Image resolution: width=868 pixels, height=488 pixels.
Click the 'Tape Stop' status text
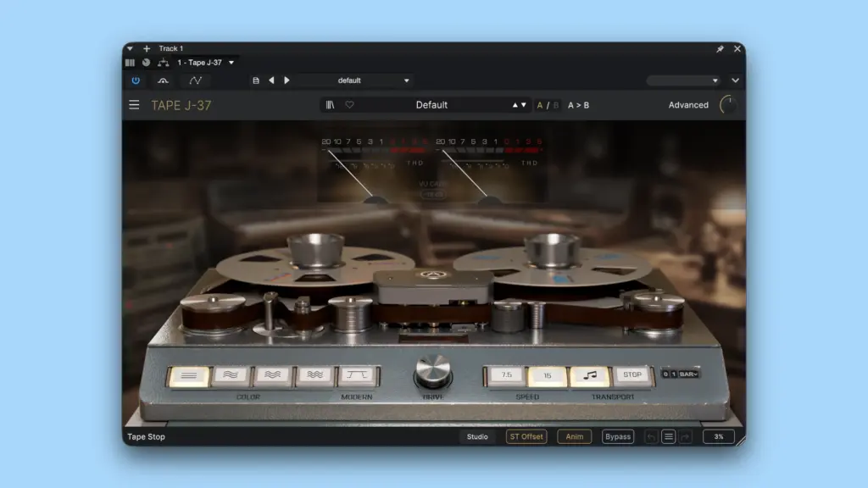tap(146, 436)
